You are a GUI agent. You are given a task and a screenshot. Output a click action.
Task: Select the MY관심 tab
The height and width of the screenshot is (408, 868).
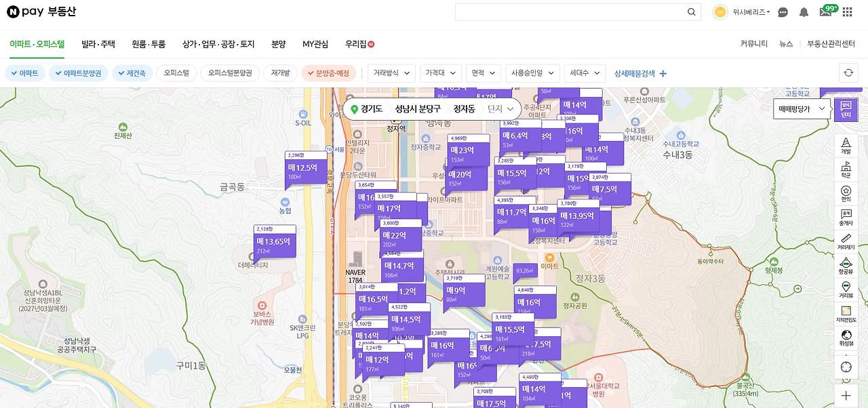point(315,44)
